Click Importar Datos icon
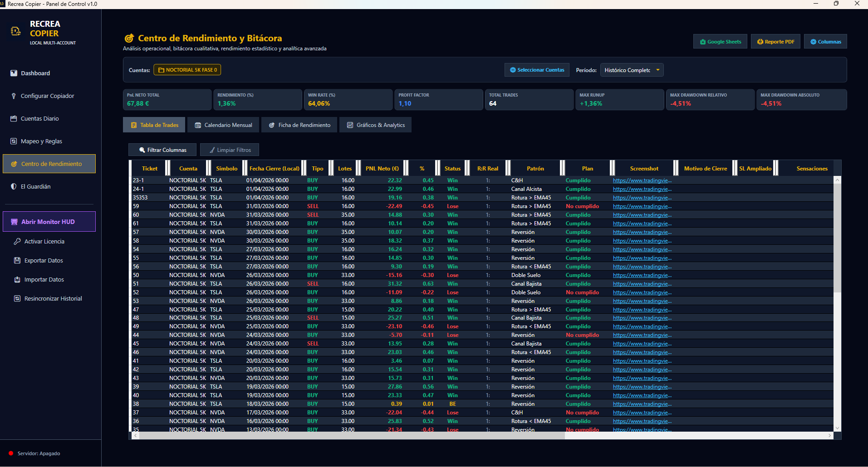The width and height of the screenshot is (868, 467). (17, 280)
